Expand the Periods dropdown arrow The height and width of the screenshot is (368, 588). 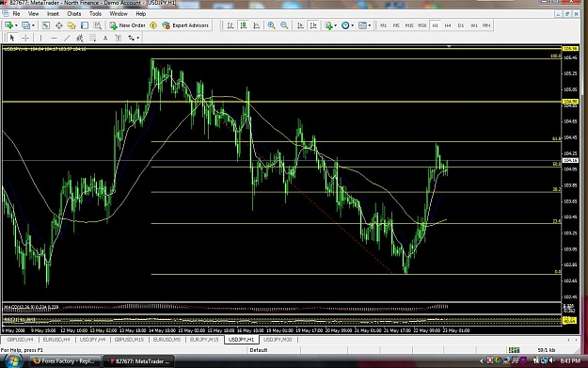point(353,25)
